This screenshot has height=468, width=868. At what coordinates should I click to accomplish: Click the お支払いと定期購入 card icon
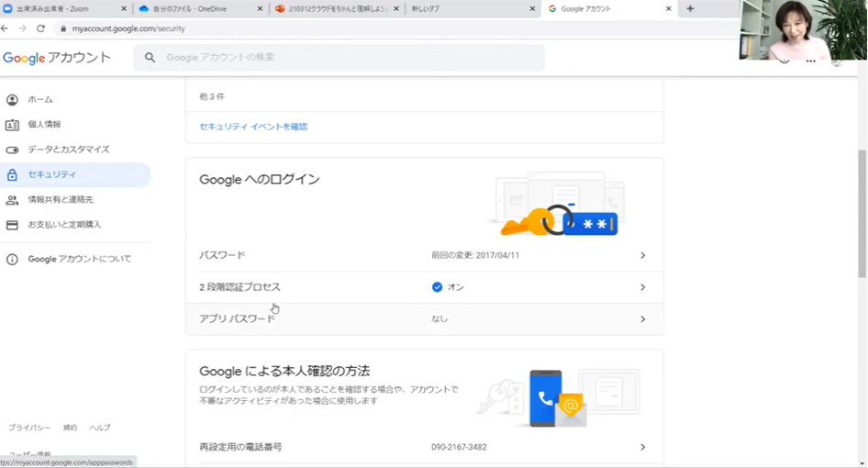(12, 224)
